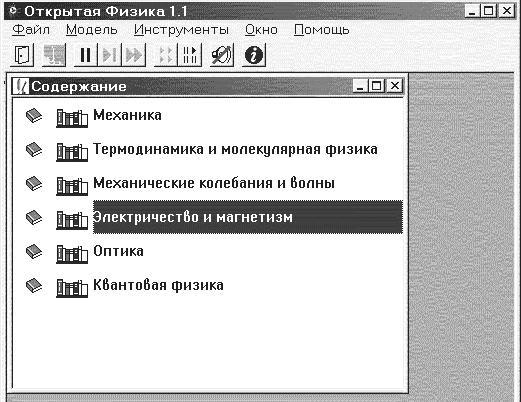Close the Открытая Физика 1.1 main window

[x=507, y=11]
